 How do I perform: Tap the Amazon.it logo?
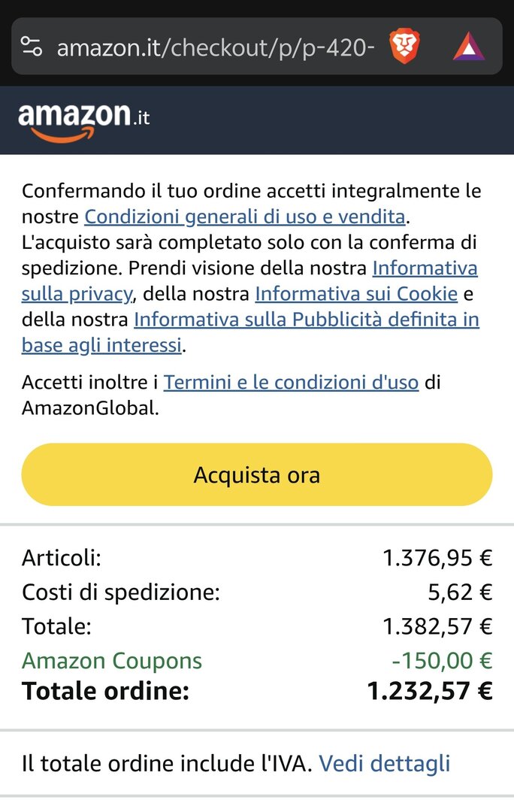[83, 120]
